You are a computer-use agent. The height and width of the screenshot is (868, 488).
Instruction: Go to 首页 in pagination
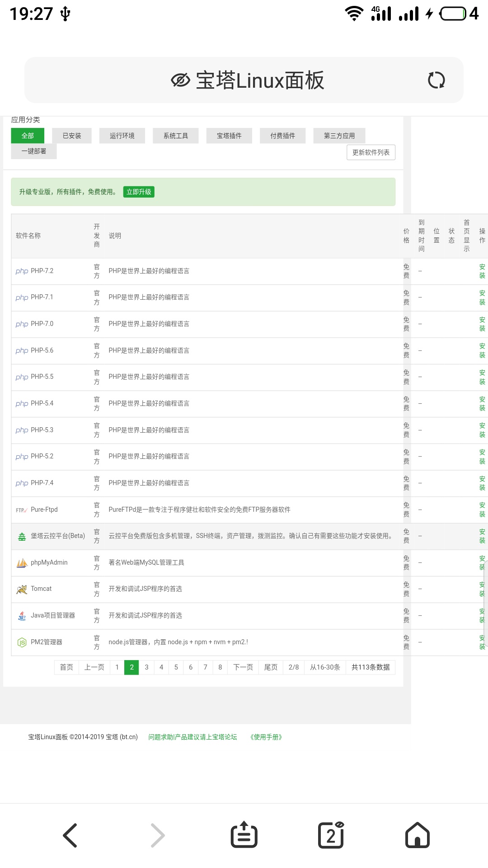(66, 667)
